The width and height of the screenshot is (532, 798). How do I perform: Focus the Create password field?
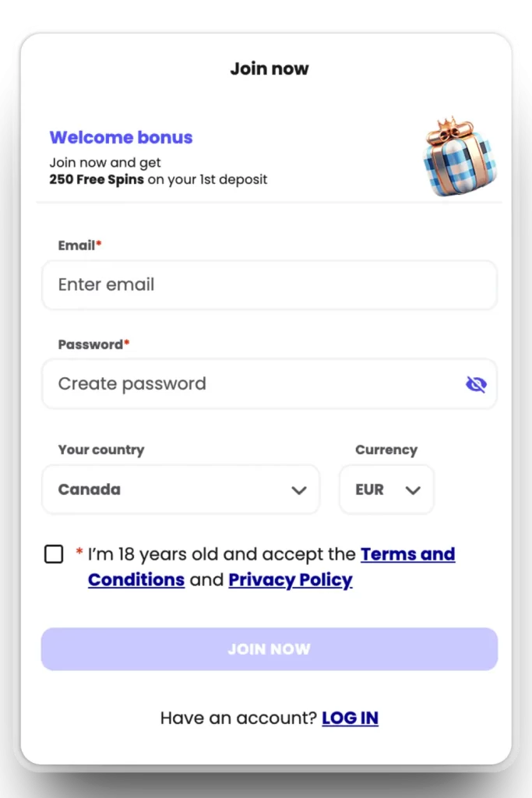point(269,383)
